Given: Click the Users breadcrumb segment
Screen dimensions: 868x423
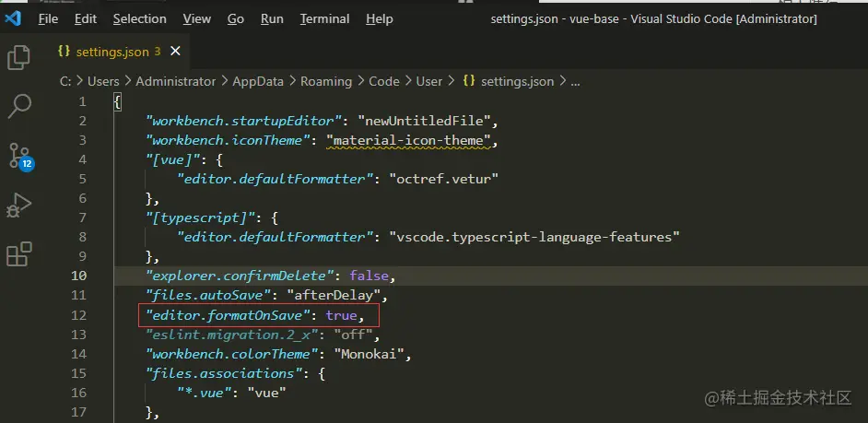Looking at the screenshot, I should point(103,81).
